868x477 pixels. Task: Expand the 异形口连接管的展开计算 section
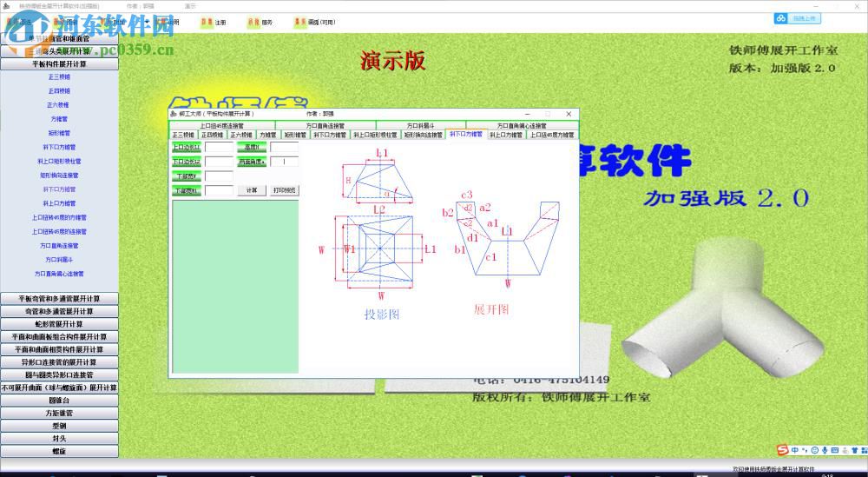pyautogui.click(x=59, y=362)
